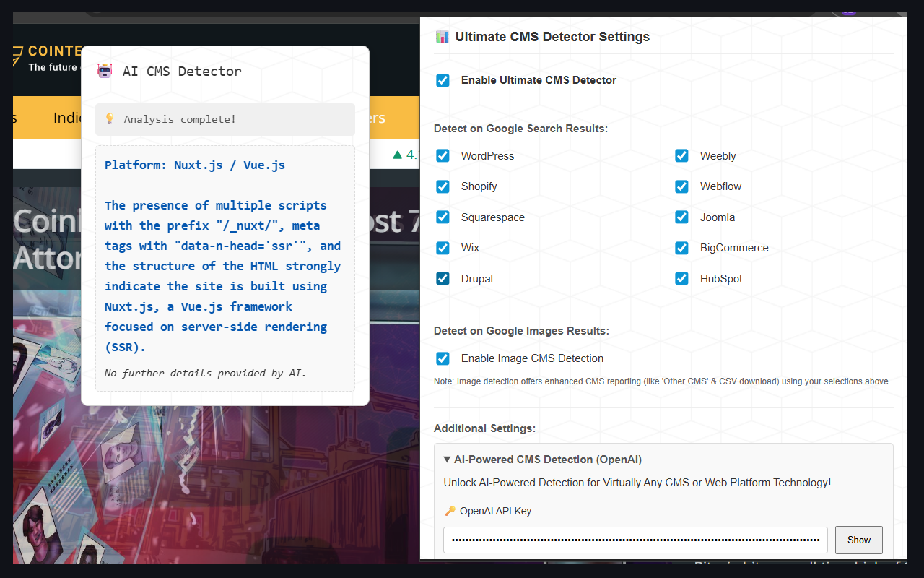
Task: Click the bar chart icon in settings header
Action: pyautogui.click(x=442, y=37)
